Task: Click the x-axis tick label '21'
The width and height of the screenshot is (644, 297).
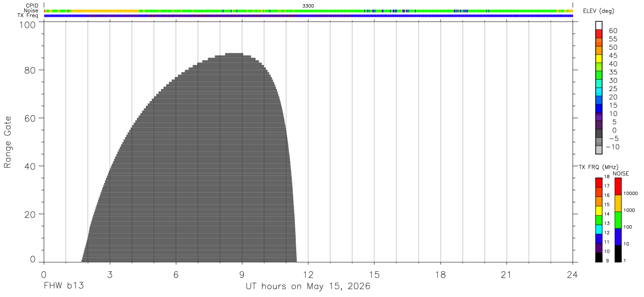Action: tap(507, 274)
